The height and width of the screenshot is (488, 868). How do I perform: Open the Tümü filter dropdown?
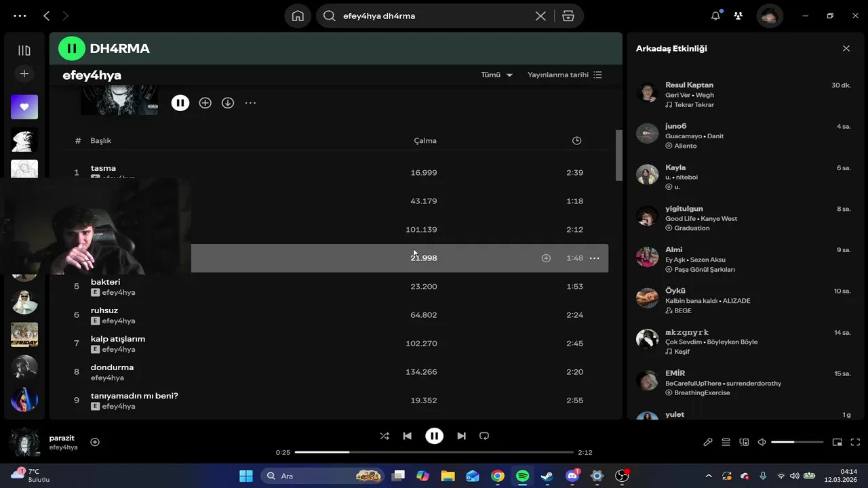496,75
